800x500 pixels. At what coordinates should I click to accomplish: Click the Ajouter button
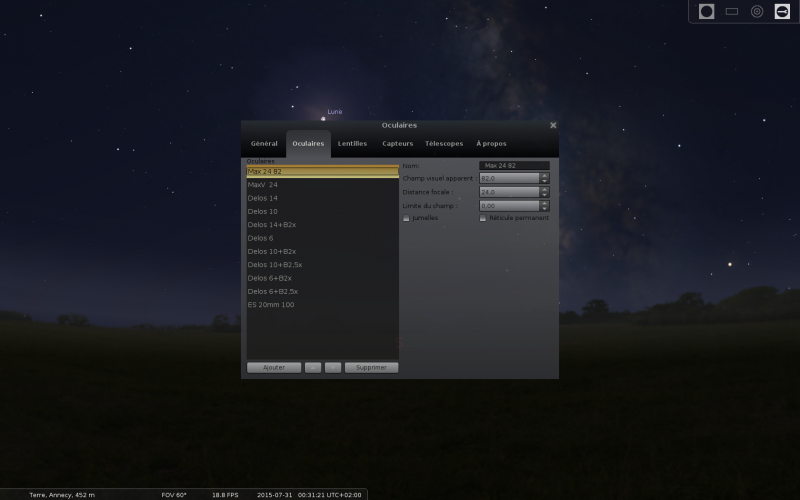274,367
